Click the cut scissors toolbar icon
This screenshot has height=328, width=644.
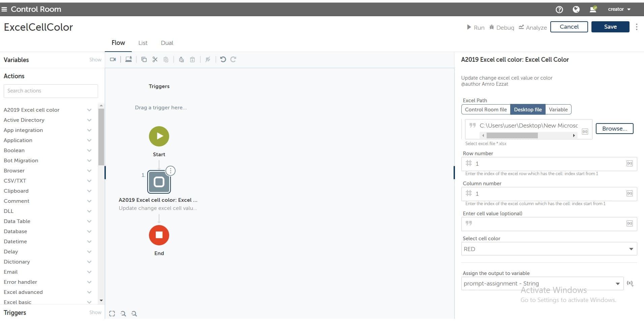(155, 59)
